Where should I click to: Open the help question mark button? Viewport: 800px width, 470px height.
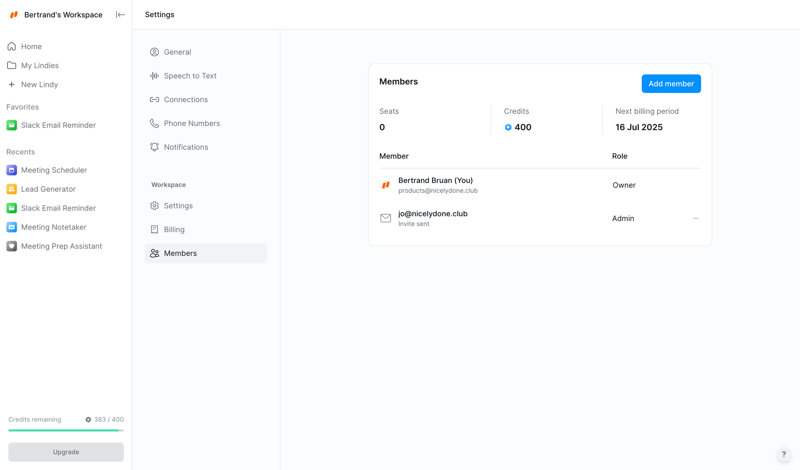coord(784,454)
